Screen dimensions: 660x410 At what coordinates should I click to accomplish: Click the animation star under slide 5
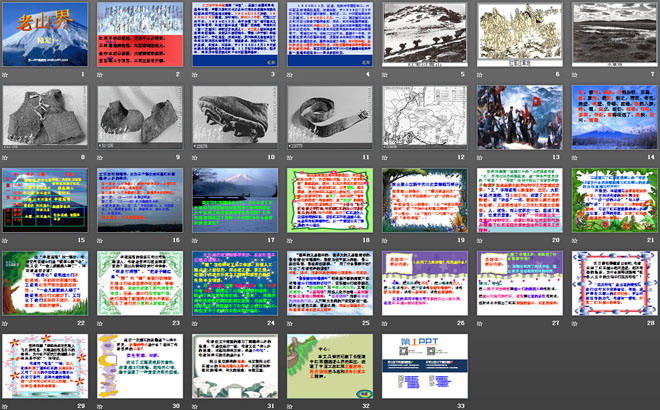387,75
